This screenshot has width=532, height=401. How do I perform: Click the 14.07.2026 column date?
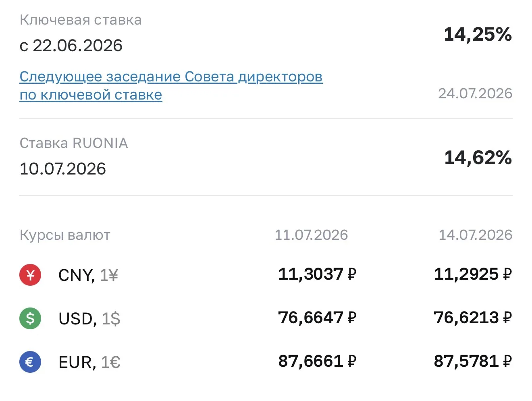475,235
